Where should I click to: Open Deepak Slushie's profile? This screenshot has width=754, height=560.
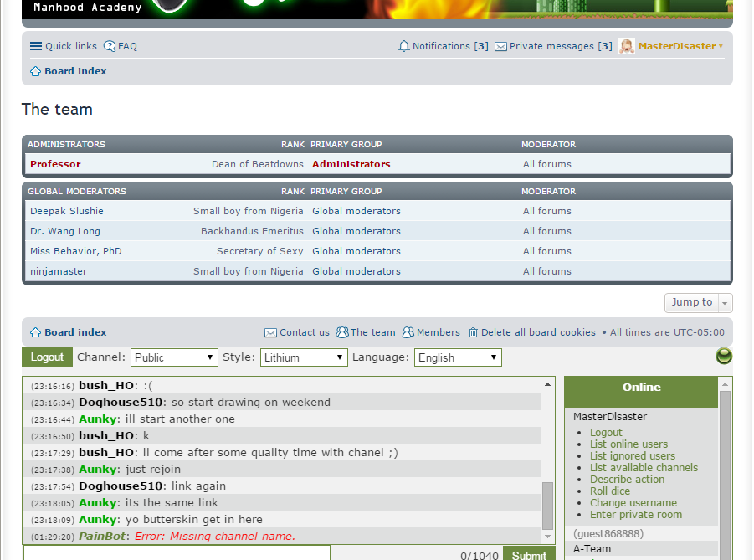[67, 211]
